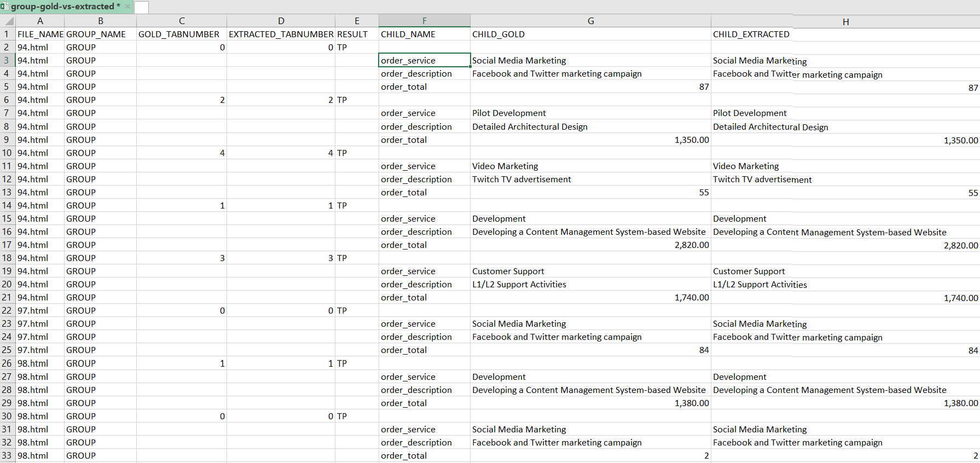Click the CHILD_GOLD header cell
Viewport: 980px width, 463px height.
(591, 34)
